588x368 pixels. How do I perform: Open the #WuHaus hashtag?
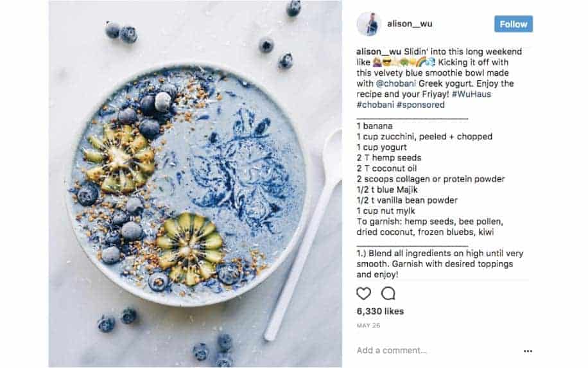[x=471, y=94]
